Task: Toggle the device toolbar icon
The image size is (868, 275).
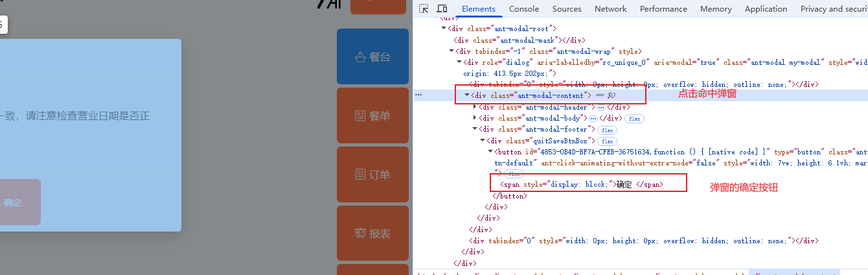Action: pyautogui.click(x=442, y=8)
